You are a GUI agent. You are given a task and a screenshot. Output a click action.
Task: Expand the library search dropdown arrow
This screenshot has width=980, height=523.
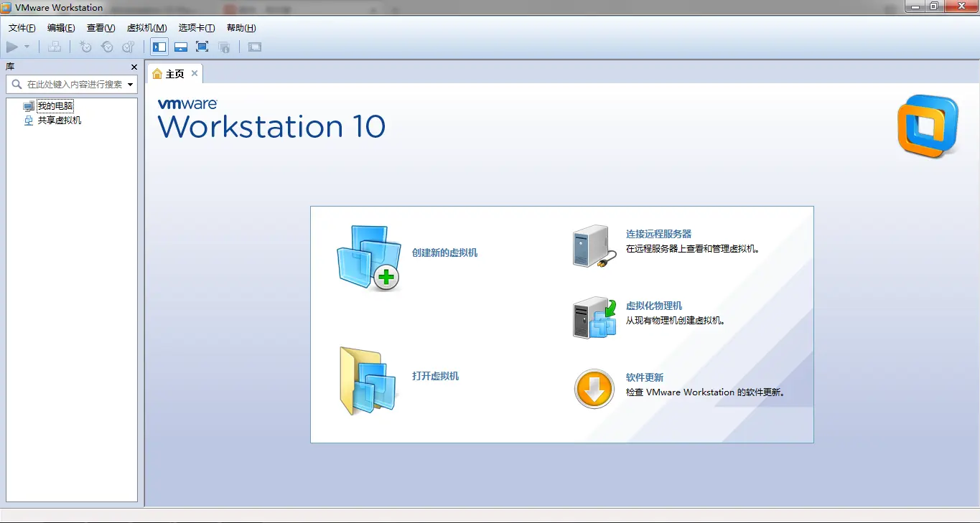130,85
